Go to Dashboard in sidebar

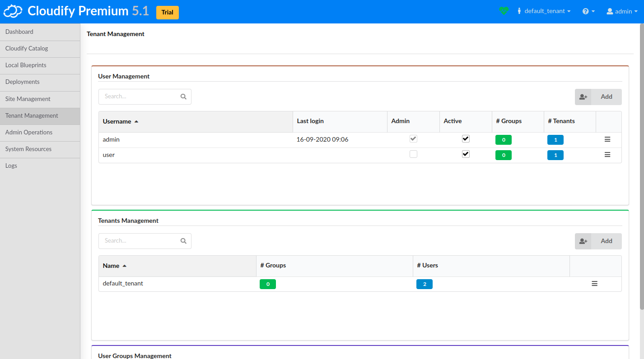click(40, 32)
